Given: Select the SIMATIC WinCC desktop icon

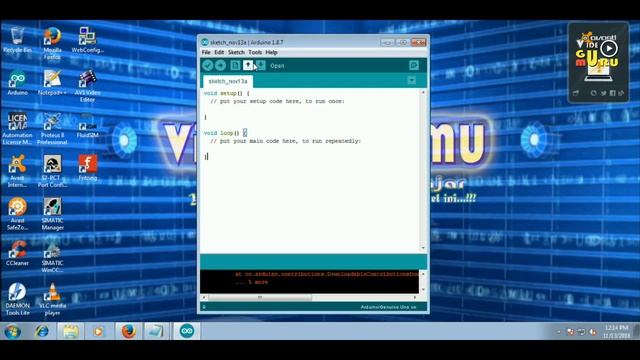Looking at the screenshot, I should click(x=52, y=256).
